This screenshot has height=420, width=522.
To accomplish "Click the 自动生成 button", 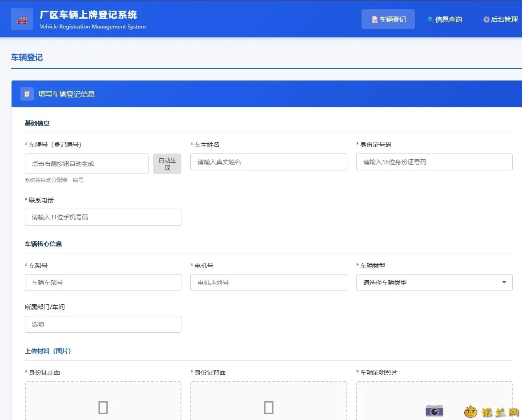I will click(167, 164).
